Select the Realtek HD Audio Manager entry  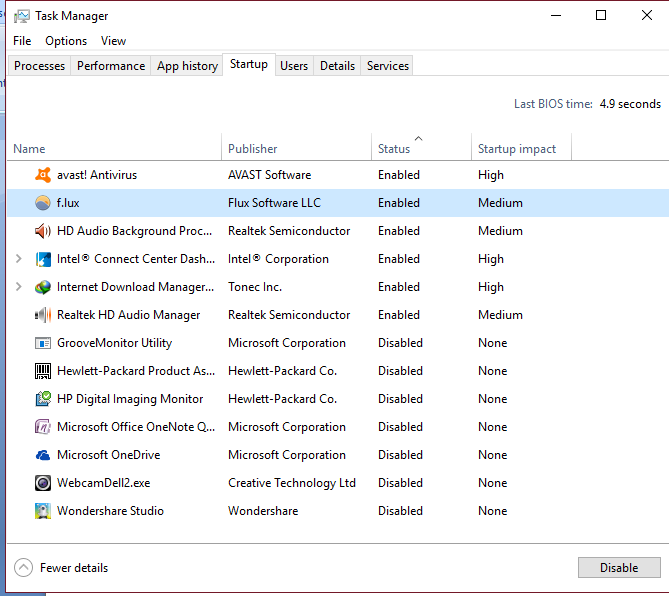click(x=128, y=315)
